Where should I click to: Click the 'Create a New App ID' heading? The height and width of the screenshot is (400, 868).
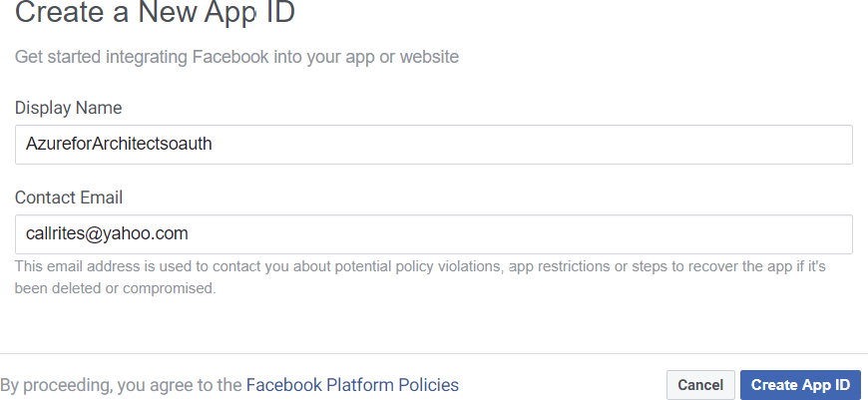(x=155, y=15)
